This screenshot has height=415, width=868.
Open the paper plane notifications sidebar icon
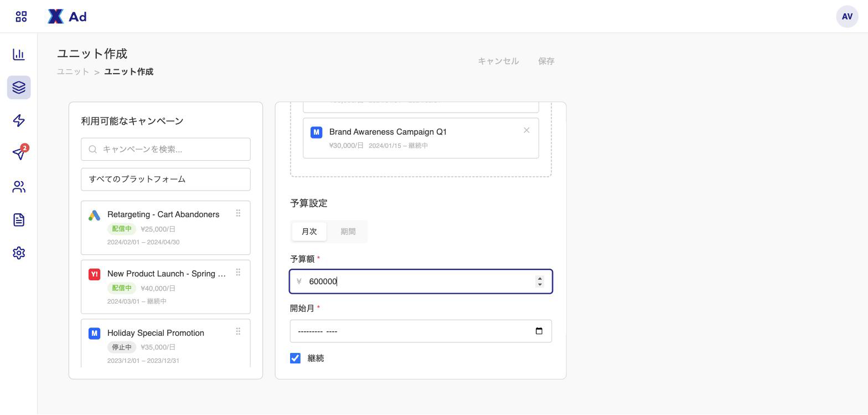[19, 153]
